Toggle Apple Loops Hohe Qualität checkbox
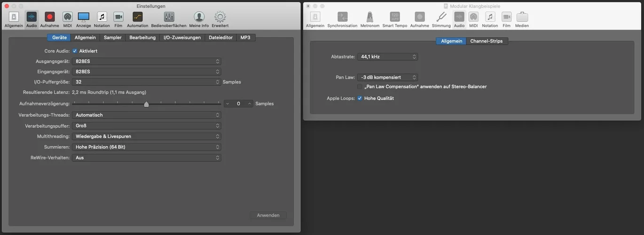Screen dimensions: 644x235 (x=360, y=98)
